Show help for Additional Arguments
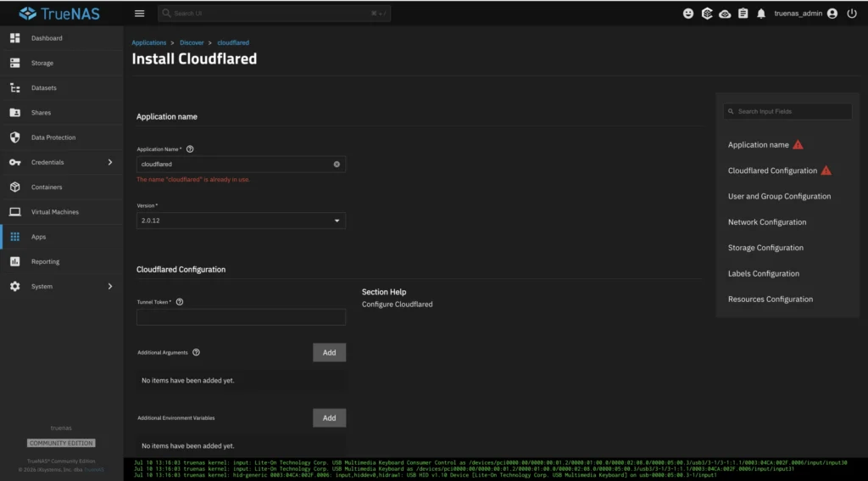Image resolution: width=868 pixels, height=481 pixels. (196, 352)
